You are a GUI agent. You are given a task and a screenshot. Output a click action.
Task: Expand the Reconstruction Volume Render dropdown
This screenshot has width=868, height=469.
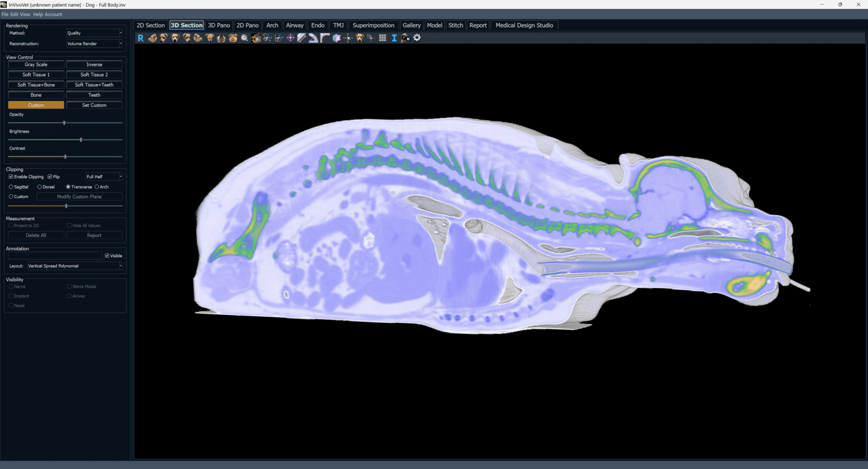[94, 44]
